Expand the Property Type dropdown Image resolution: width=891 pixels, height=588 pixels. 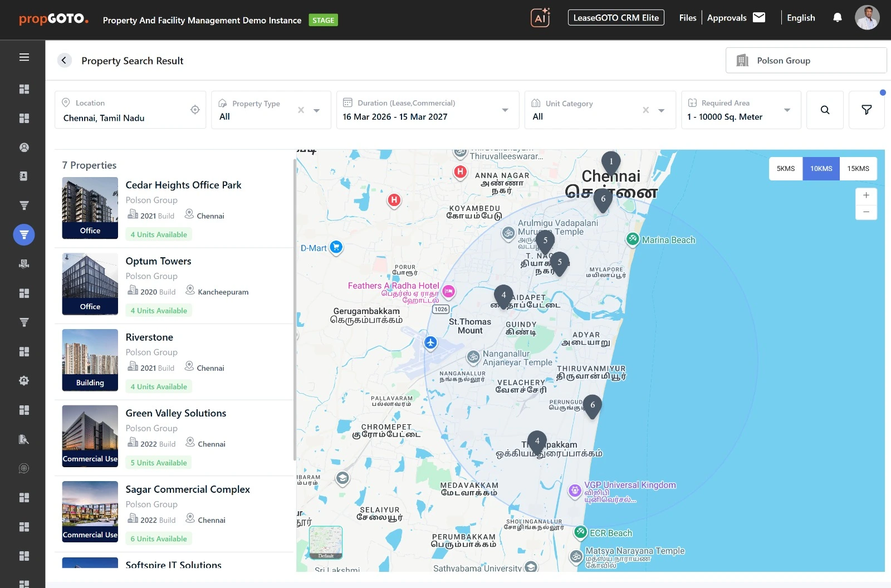coord(316,110)
